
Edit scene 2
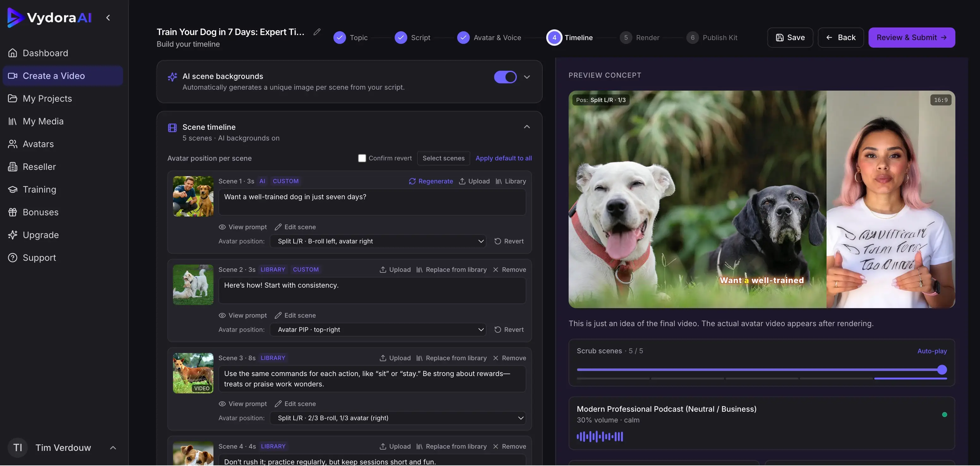pyautogui.click(x=295, y=316)
